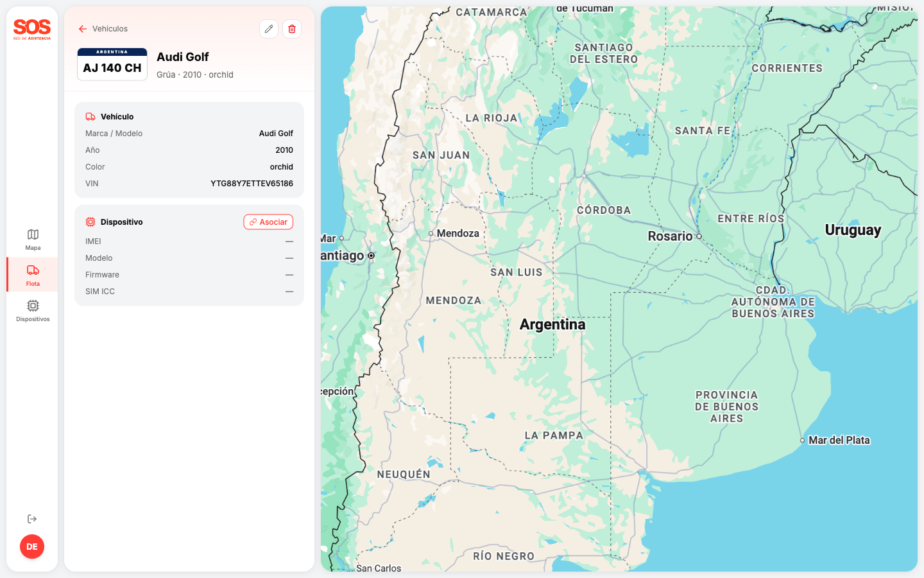The image size is (924, 578).
Task: Click the red trash delete icon
Action: point(292,29)
